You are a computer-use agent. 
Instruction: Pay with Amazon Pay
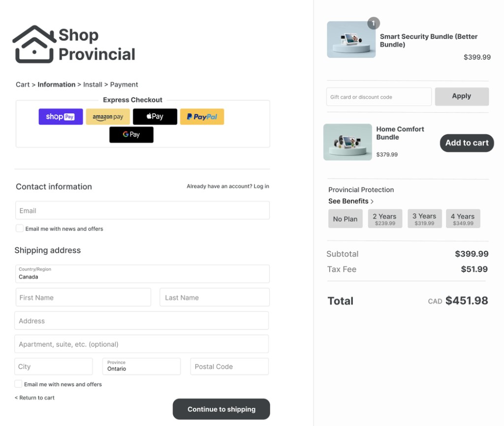[x=107, y=117]
